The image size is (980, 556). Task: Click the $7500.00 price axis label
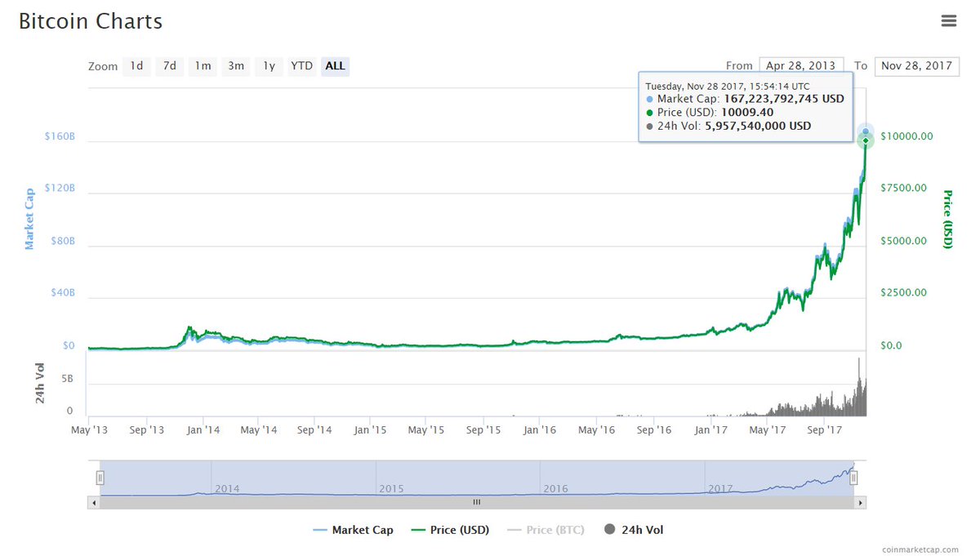click(x=904, y=189)
